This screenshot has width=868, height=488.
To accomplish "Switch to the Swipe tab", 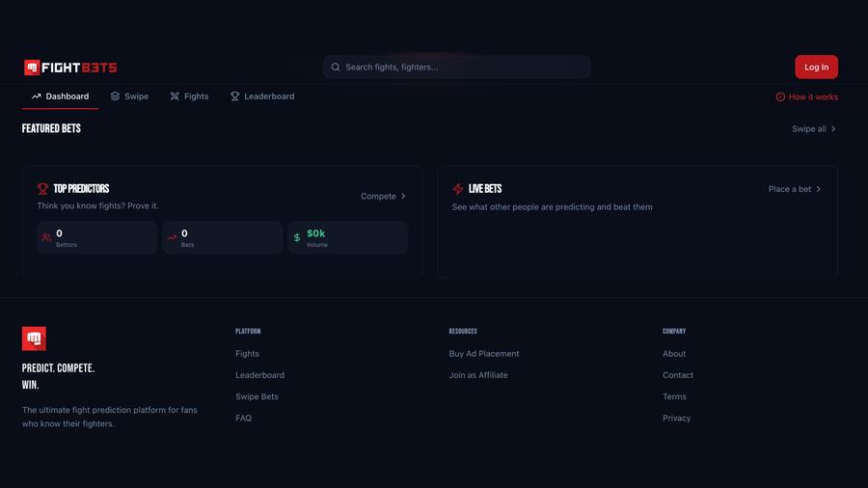I will click(x=129, y=96).
